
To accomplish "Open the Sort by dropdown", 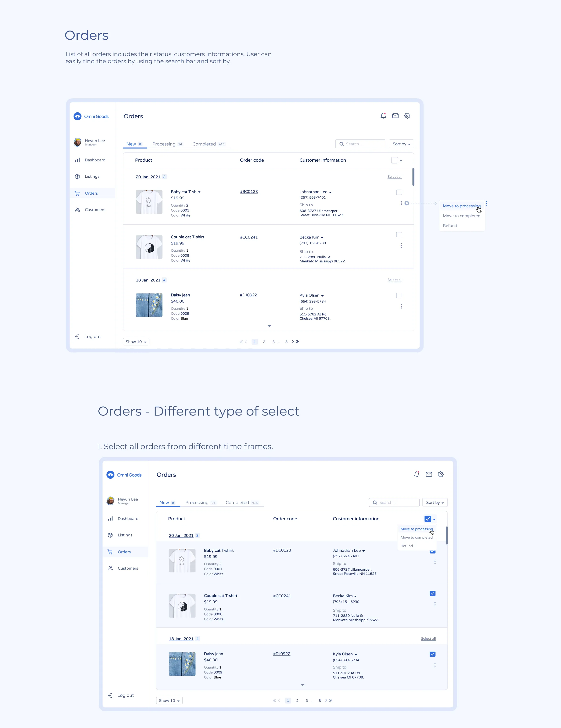I will 401,144.
